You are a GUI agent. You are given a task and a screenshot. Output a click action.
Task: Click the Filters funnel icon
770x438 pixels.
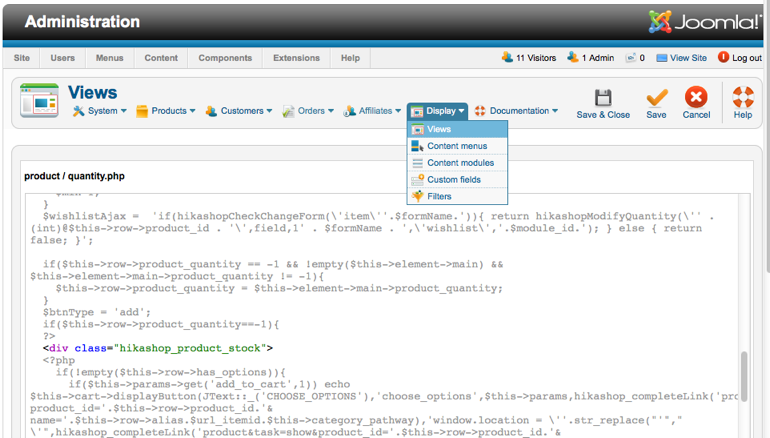417,196
